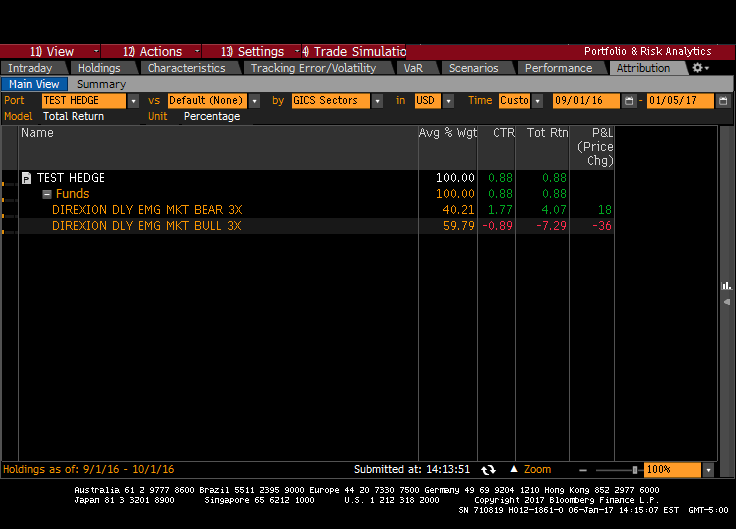Image resolution: width=736 pixels, height=529 pixels.
Task: Collapse the Funds group
Action: coord(46,194)
